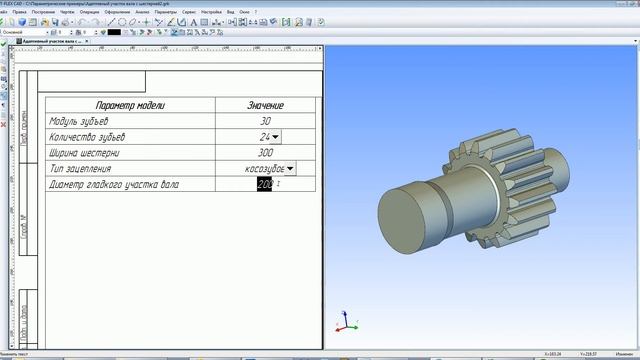Save the document with the floppy icon
Image resolution: width=640 pixels, height=360 pixels.
[x=55, y=22]
